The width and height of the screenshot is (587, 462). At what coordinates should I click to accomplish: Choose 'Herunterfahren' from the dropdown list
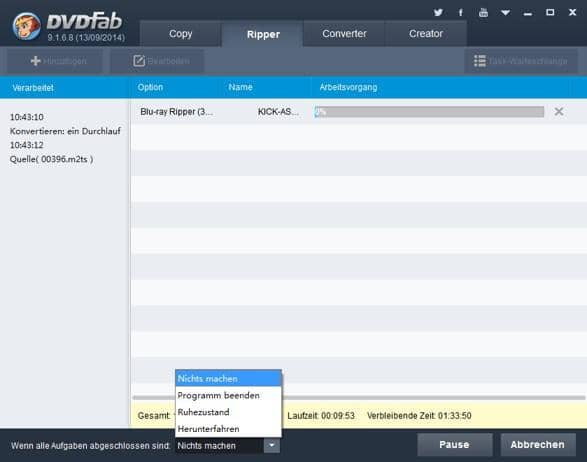pyautogui.click(x=228, y=429)
